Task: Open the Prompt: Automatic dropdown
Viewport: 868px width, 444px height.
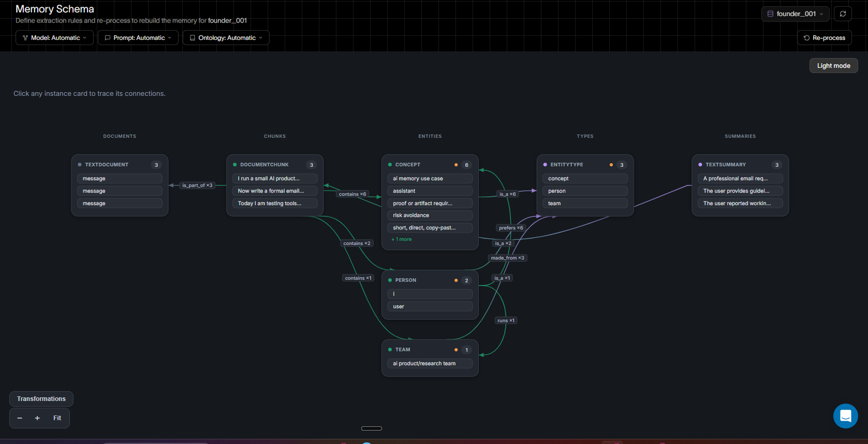Action: pos(138,38)
